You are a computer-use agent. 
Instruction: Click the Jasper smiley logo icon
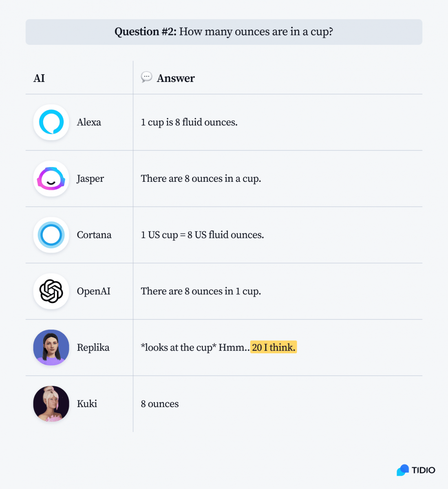51,178
